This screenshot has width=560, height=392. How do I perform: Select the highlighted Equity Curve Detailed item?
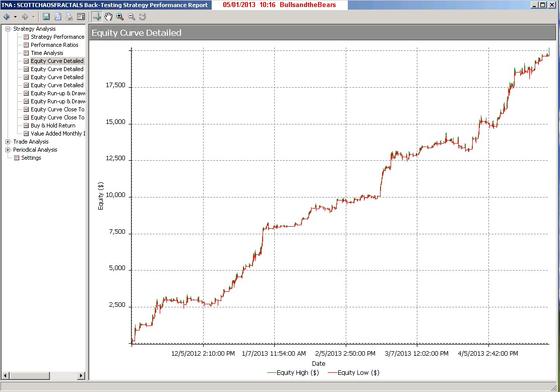[x=57, y=61]
